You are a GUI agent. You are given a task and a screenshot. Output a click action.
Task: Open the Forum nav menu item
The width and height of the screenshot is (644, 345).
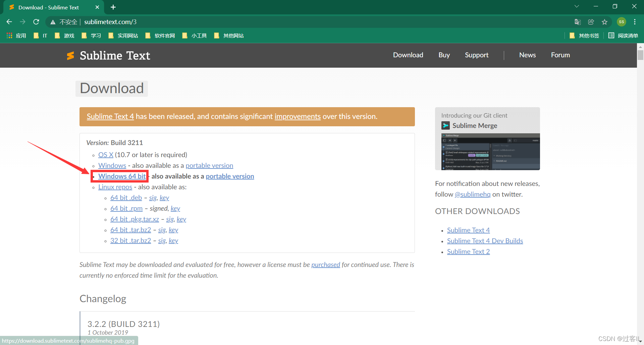click(x=560, y=55)
